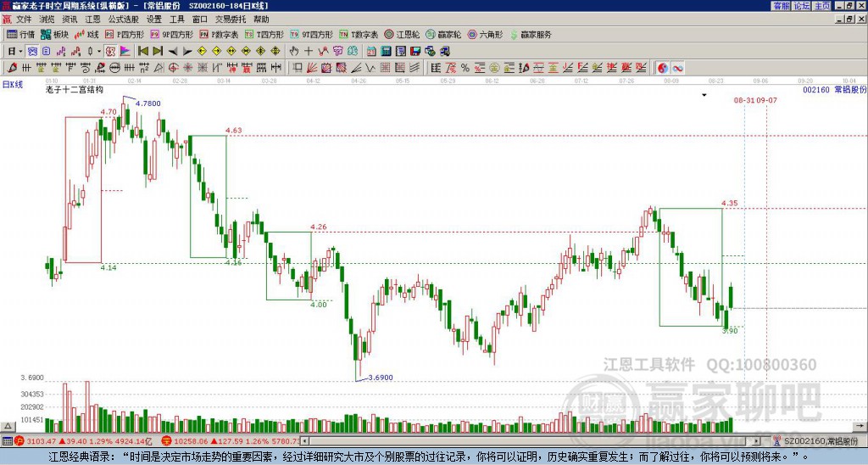This screenshot has width=868, height=465.
Task: Open the 交易委托 menu
Action: click(x=231, y=20)
